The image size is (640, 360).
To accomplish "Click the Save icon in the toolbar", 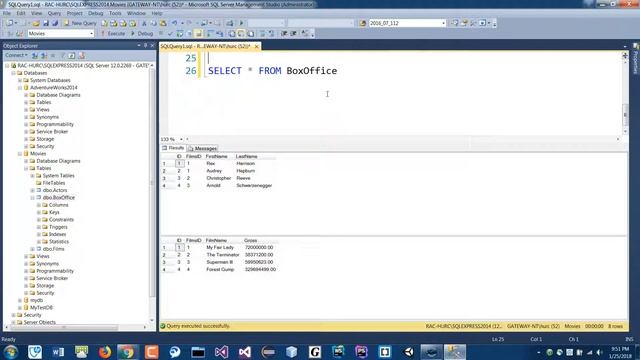I will click(x=46, y=23).
